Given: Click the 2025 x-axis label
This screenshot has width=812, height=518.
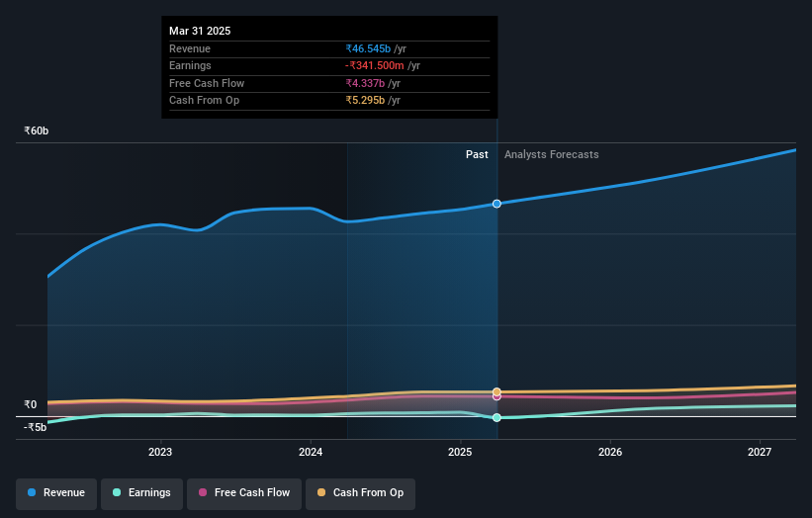Looking at the screenshot, I should [x=460, y=453].
